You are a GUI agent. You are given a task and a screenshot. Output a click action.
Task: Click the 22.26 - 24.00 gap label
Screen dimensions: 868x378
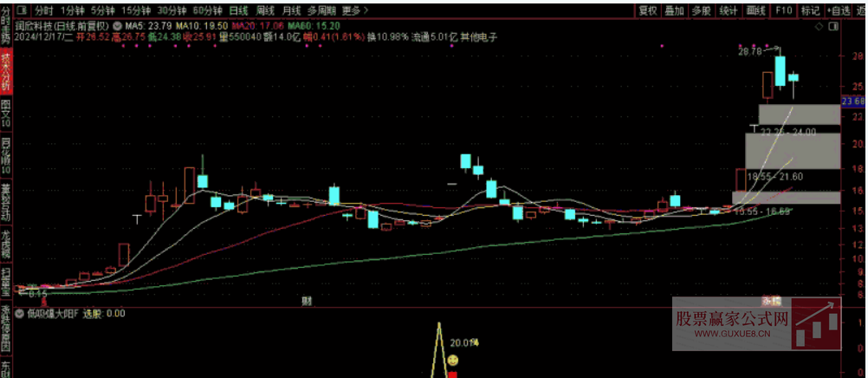(787, 132)
